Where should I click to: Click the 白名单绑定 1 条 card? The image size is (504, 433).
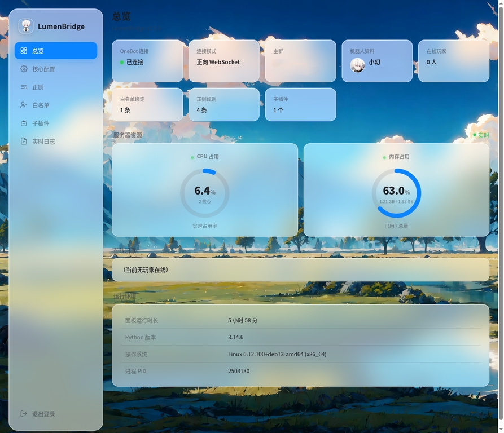point(147,105)
